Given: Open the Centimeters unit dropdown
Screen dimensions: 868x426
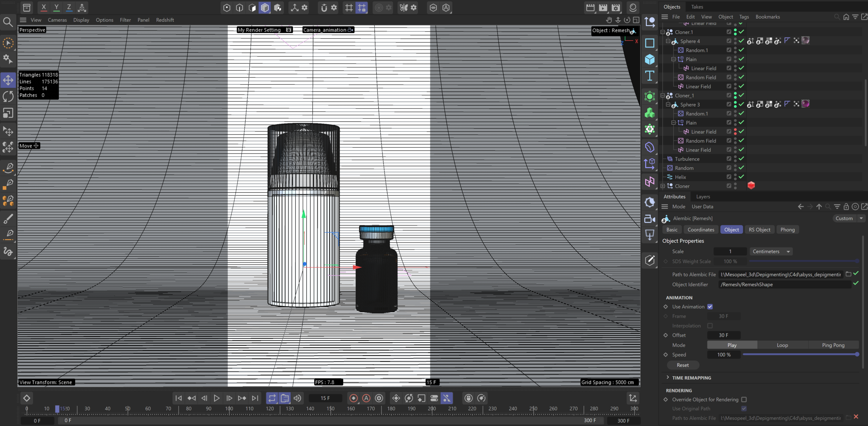Looking at the screenshot, I should click(x=771, y=251).
